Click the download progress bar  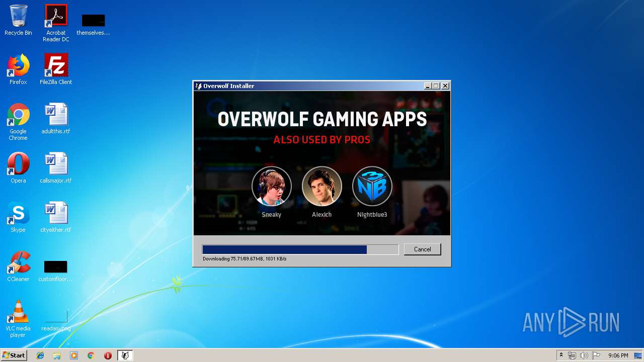pyautogui.click(x=300, y=249)
